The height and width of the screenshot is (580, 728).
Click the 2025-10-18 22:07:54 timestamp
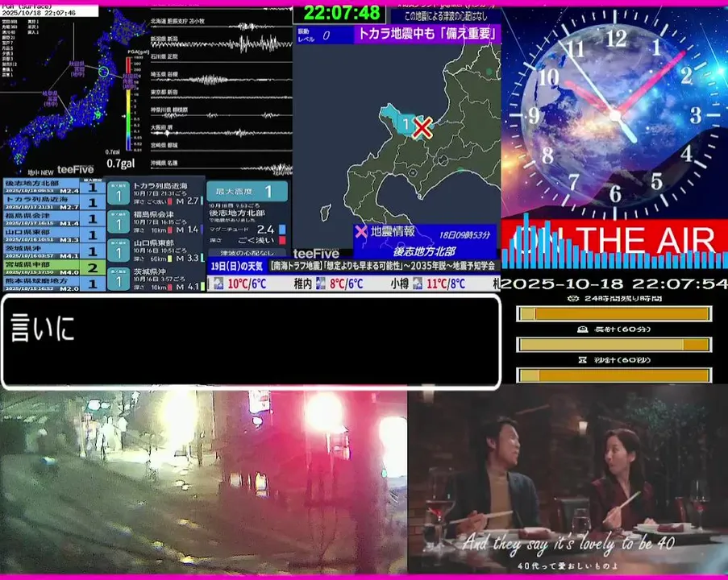pos(614,284)
